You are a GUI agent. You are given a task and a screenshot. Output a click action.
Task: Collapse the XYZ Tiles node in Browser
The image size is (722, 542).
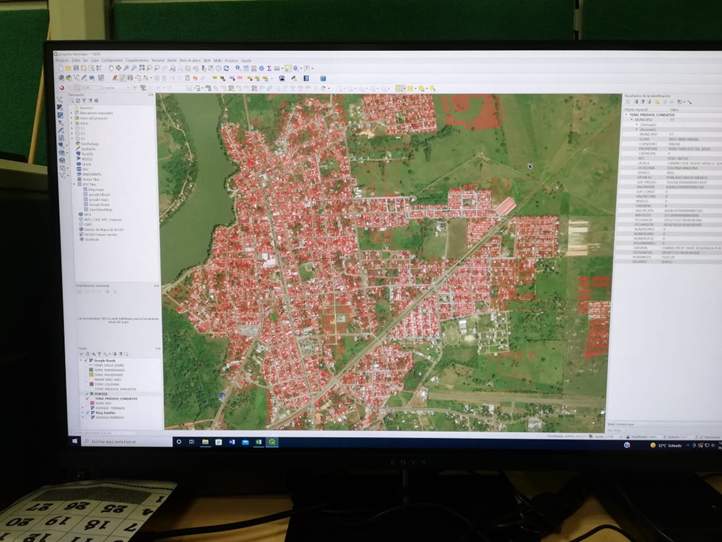point(74,184)
